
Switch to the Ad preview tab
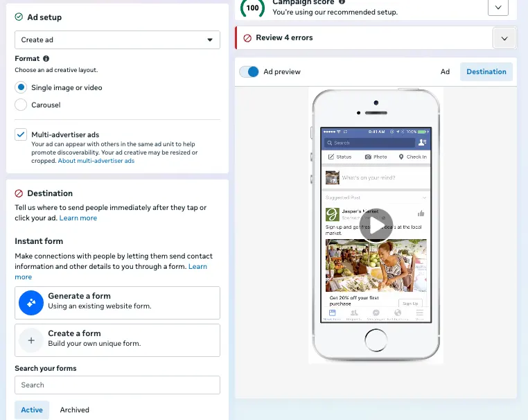pos(445,72)
